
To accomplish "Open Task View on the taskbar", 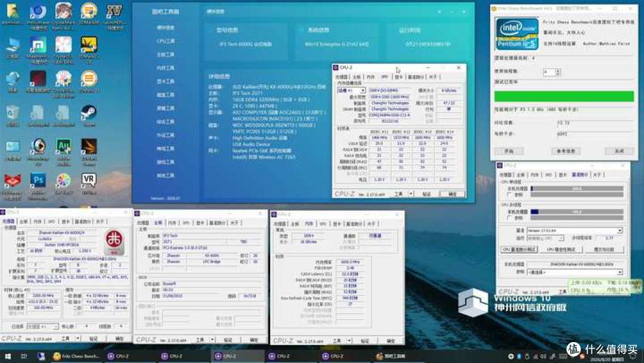I will 24,356.
